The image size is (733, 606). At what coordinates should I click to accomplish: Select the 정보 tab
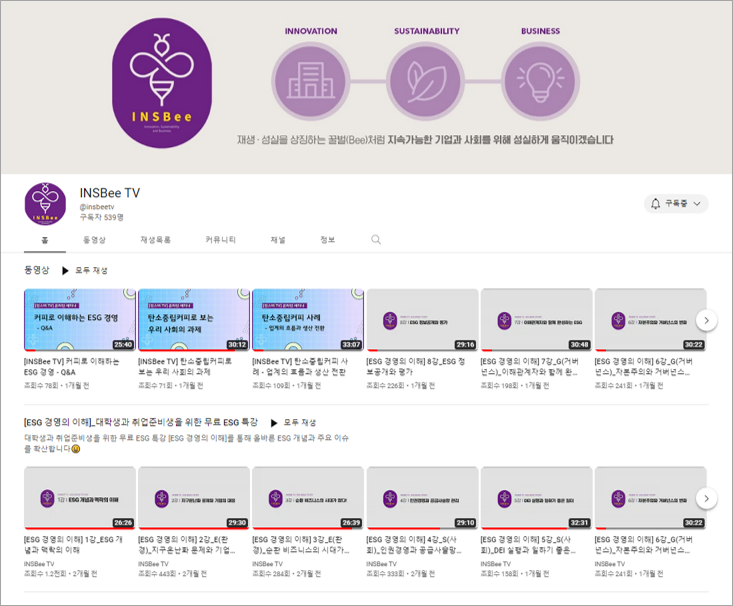tap(328, 240)
